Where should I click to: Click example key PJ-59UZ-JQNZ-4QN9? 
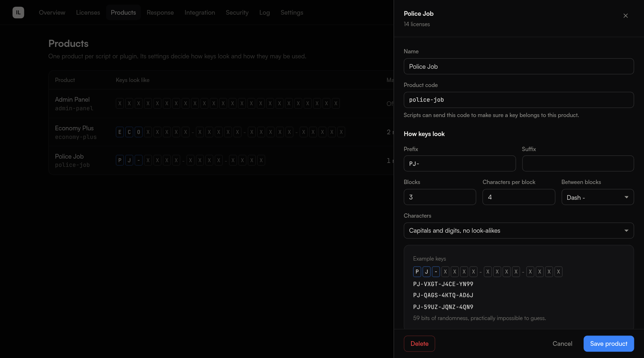point(443,307)
